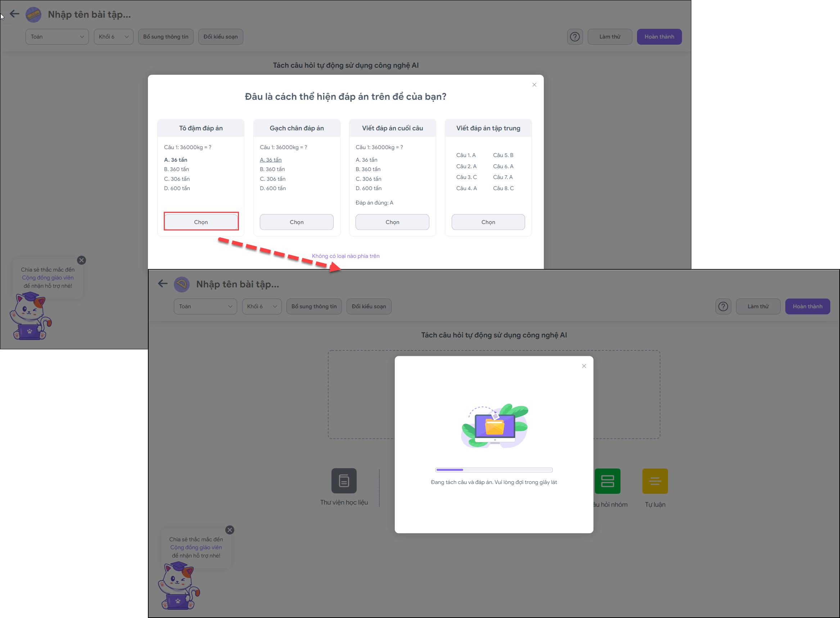840x618 pixels.
Task: Expand the Toán subject dropdown in lower toolbar
Action: coord(205,306)
